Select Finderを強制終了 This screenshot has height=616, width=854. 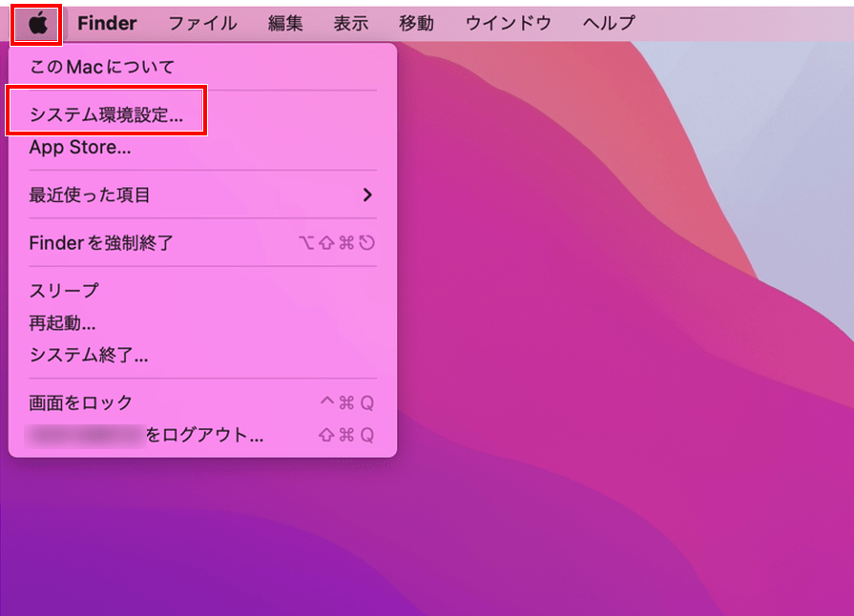(x=202, y=243)
